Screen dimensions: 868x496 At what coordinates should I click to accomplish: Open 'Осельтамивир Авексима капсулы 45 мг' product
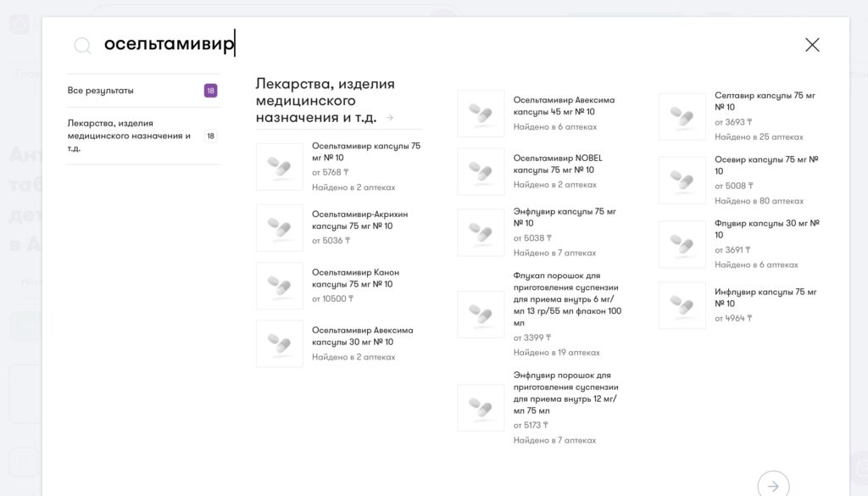[x=564, y=106]
